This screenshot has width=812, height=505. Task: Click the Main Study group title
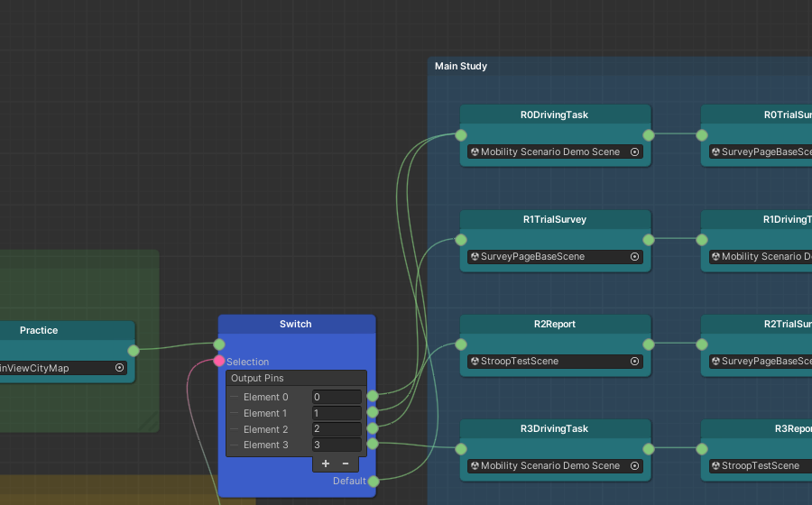pos(461,66)
